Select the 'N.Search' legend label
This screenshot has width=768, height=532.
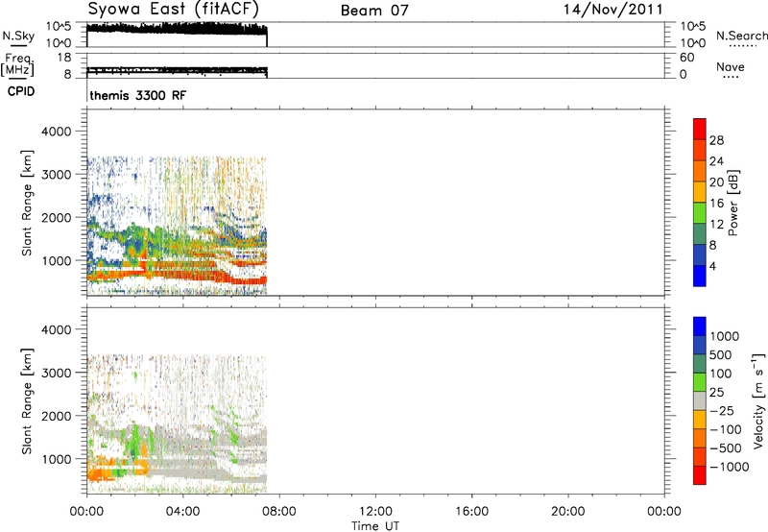[x=742, y=36]
